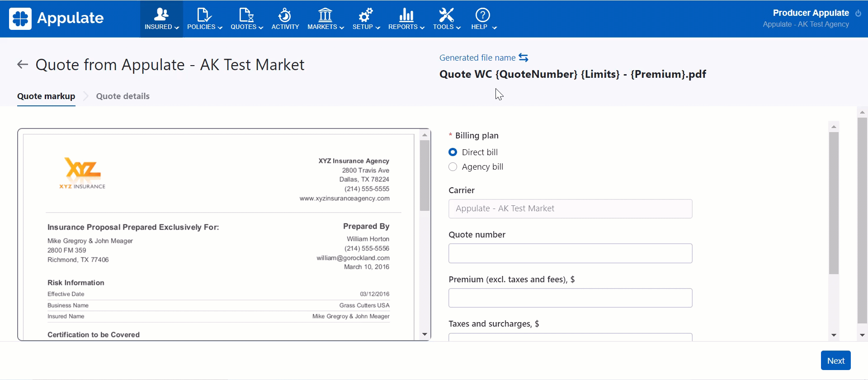
Task: Click the Markets building icon
Action: click(x=325, y=15)
